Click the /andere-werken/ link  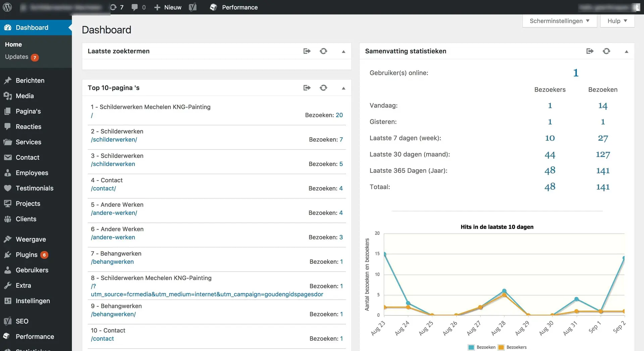114,213
